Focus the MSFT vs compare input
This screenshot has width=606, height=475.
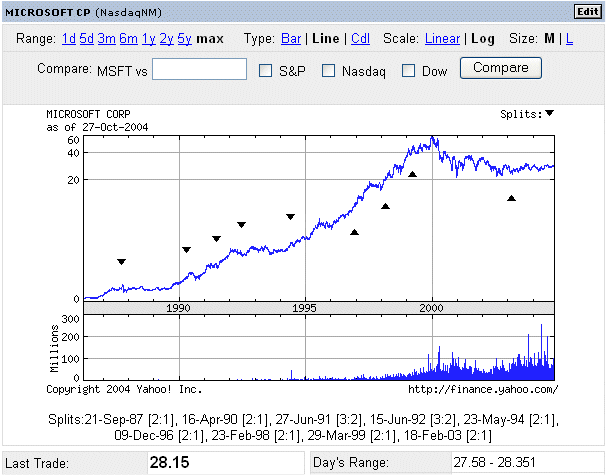pyautogui.click(x=199, y=69)
